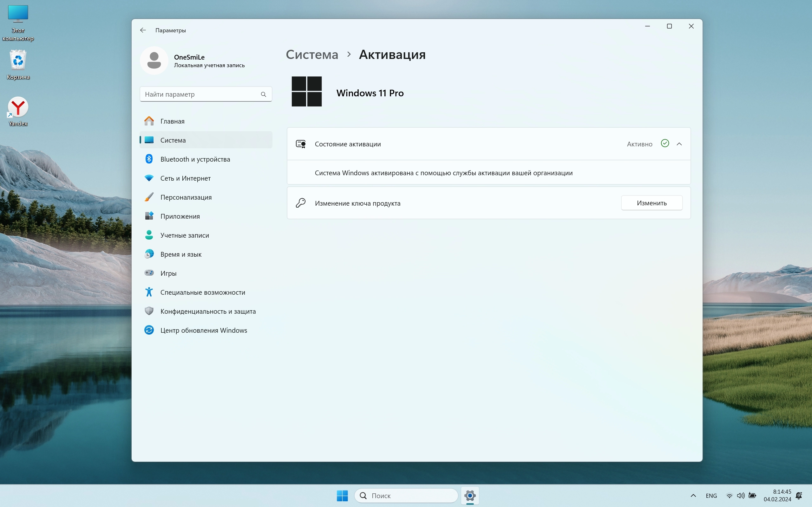Open Время и язык settings
Screen dimensions: 812x507
click(x=181, y=254)
